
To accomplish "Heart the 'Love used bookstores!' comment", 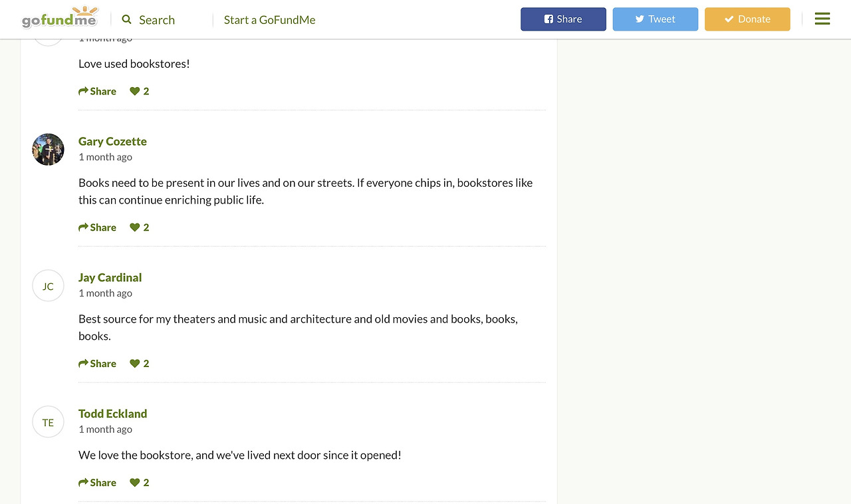I will pos(135,91).
